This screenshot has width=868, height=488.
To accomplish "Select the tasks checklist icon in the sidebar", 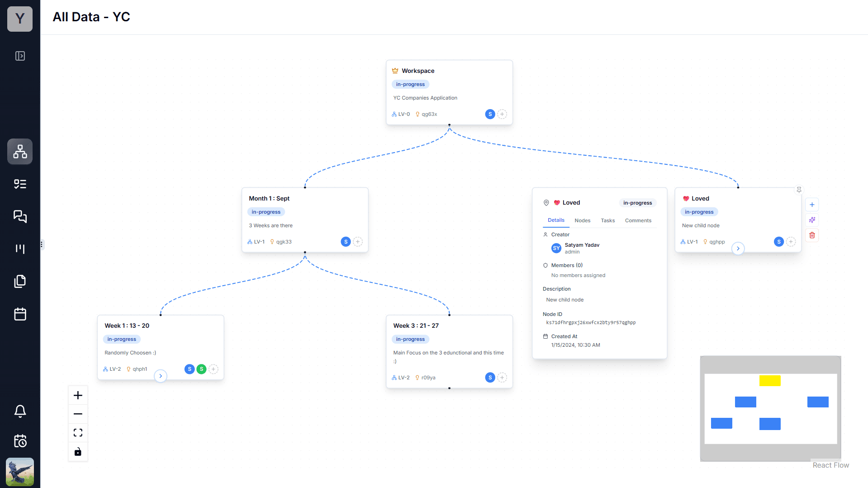I will click(20, 184).
